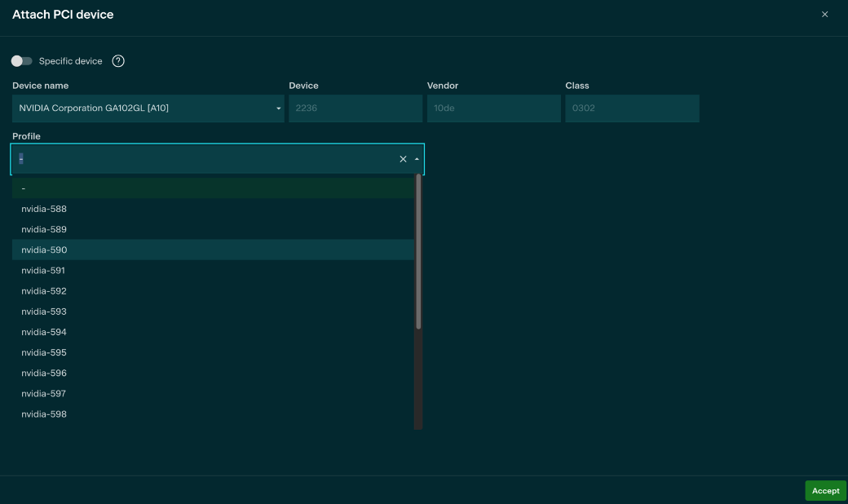Click the profile list scrollbar
The width and height of the screenshot is (848, 504).
[418, 253]
